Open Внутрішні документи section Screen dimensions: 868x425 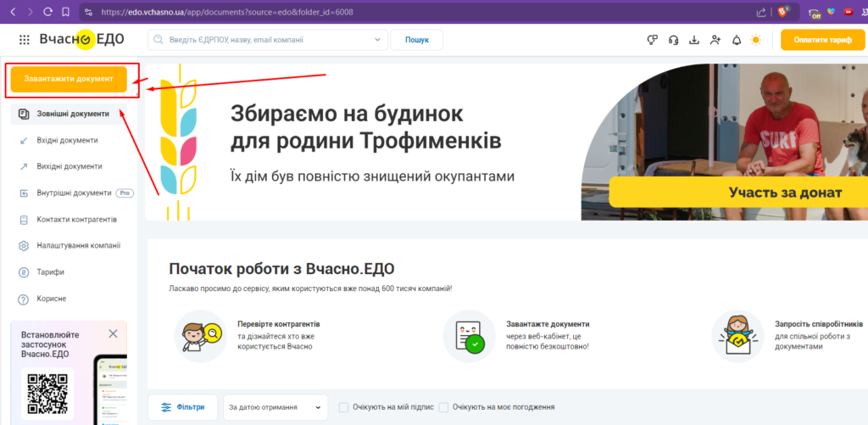coord(75,193)
